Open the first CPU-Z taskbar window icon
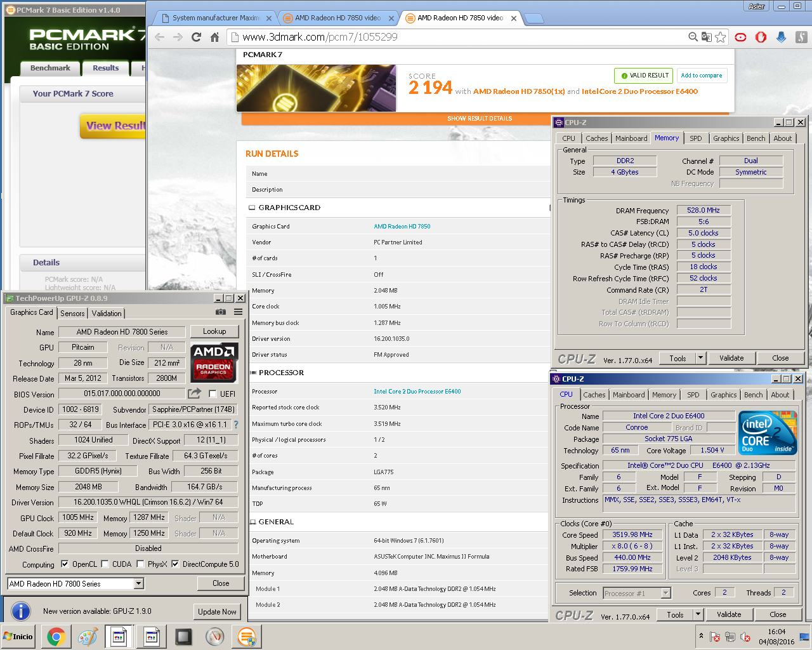Image resolution: width=812 pixels, height=650 pixels. [119, 637]
